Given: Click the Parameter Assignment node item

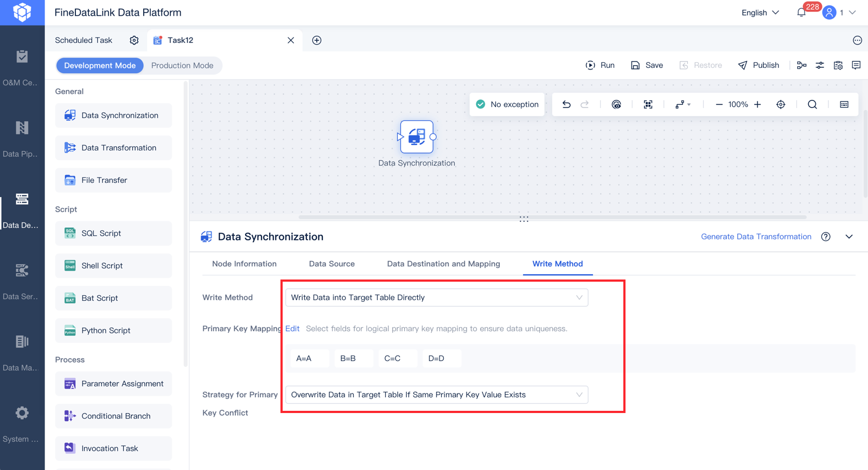Looking at the screenshot, I should [x=113, y=384].
